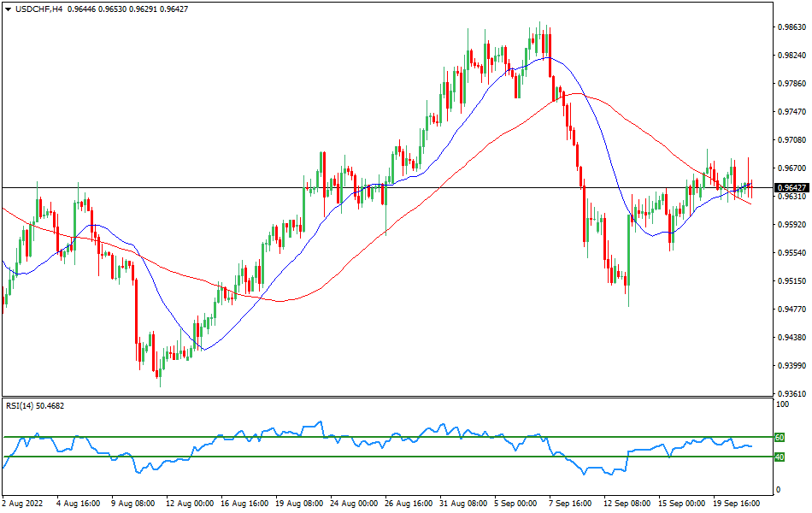Click the green RSI level 60 tag
The image size is (812, 513).
pos(779,437)
